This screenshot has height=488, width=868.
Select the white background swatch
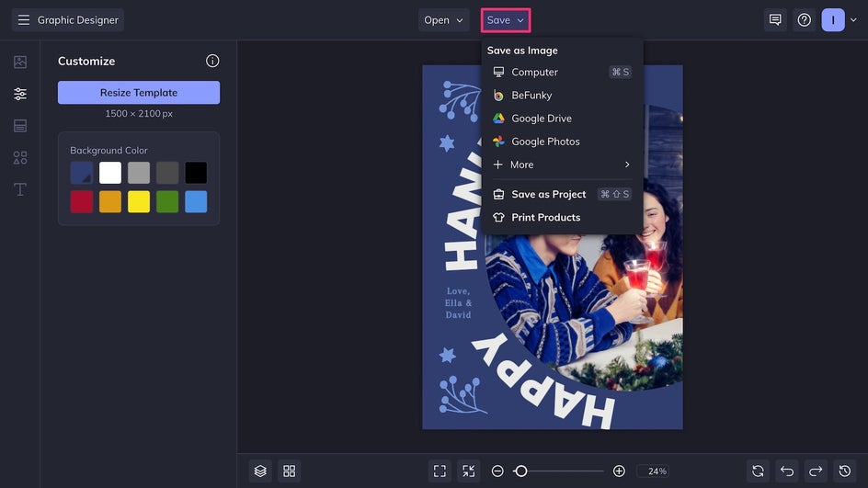[x=110, y=173]
